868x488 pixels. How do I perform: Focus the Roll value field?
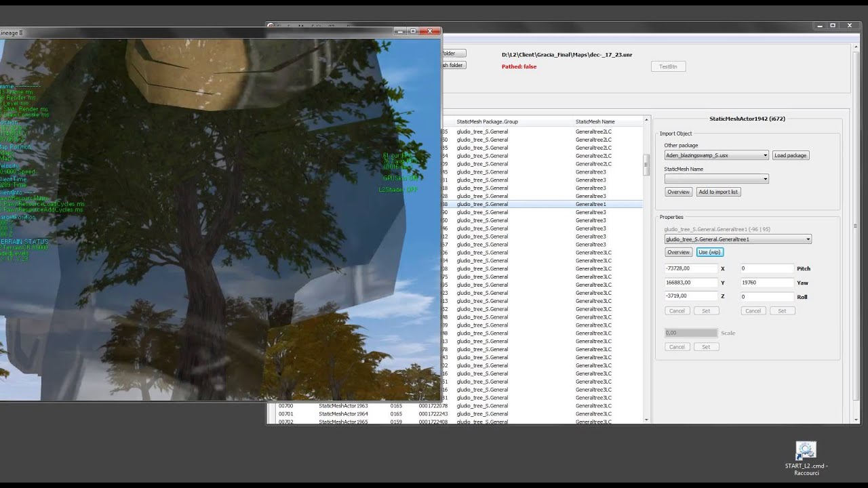click(767, 296)
